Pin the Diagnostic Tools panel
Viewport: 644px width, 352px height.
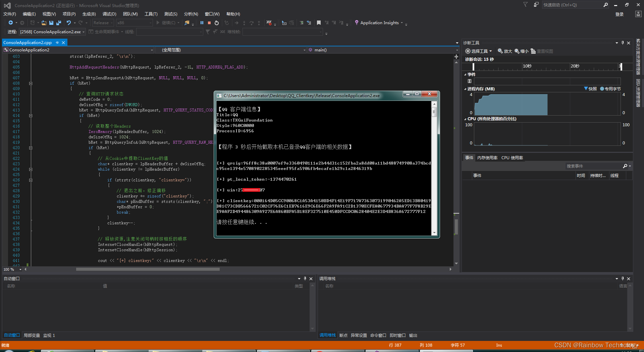[x=623, y=43]
